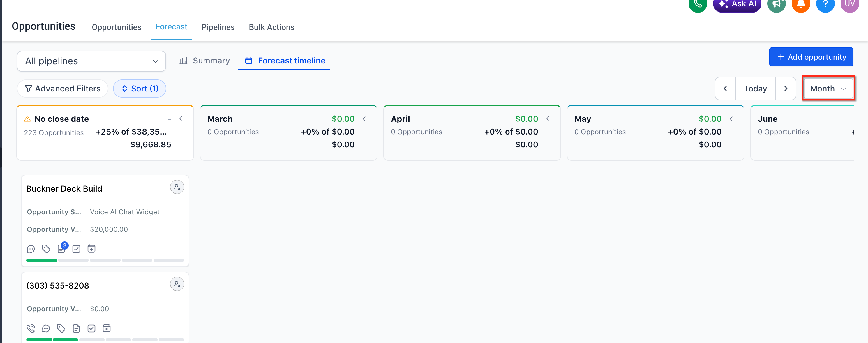This screenshot has height=343, width=868.
Task: Open appointment calendar icon on Buckner Deck Build
Action: click(x=91, y=249)
